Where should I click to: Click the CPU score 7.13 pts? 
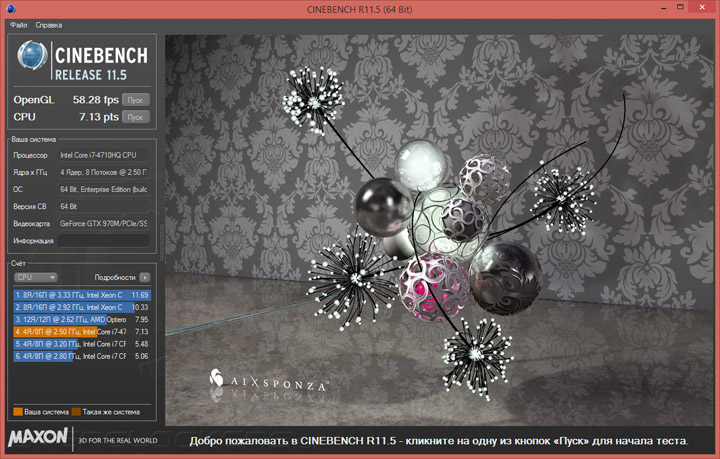[99, 117]
